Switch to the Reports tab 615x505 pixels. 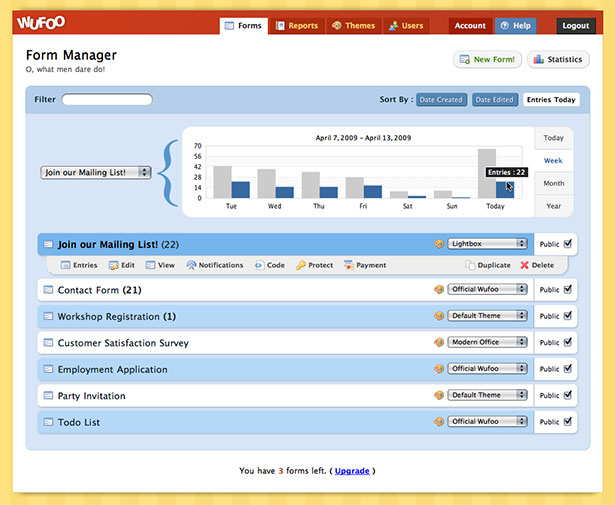297,26
